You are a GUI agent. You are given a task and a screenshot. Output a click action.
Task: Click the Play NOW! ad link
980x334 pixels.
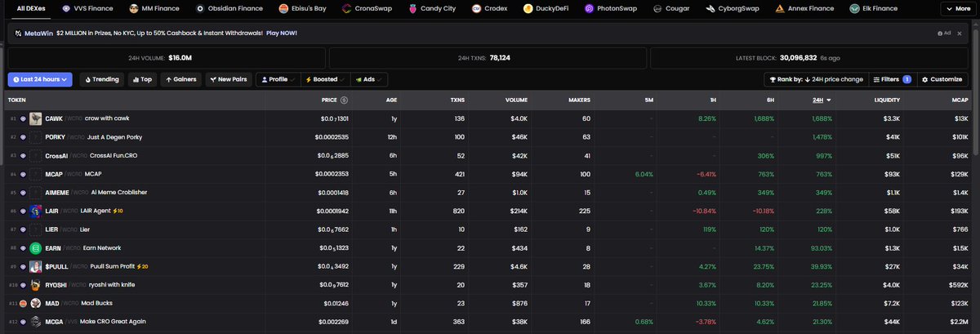coord(282,33)
